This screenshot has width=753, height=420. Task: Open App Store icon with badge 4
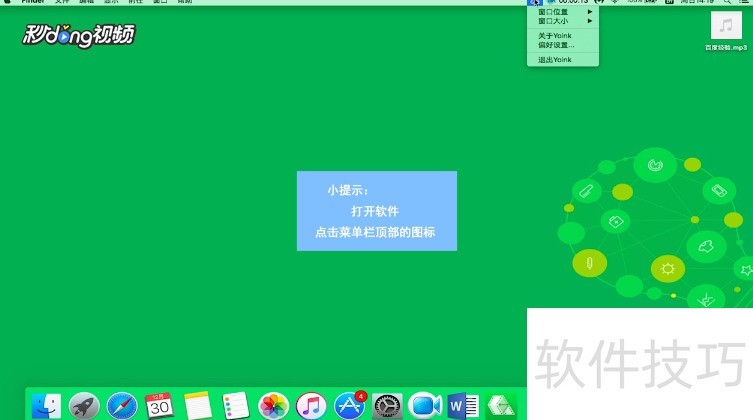[x=350, y=406]
